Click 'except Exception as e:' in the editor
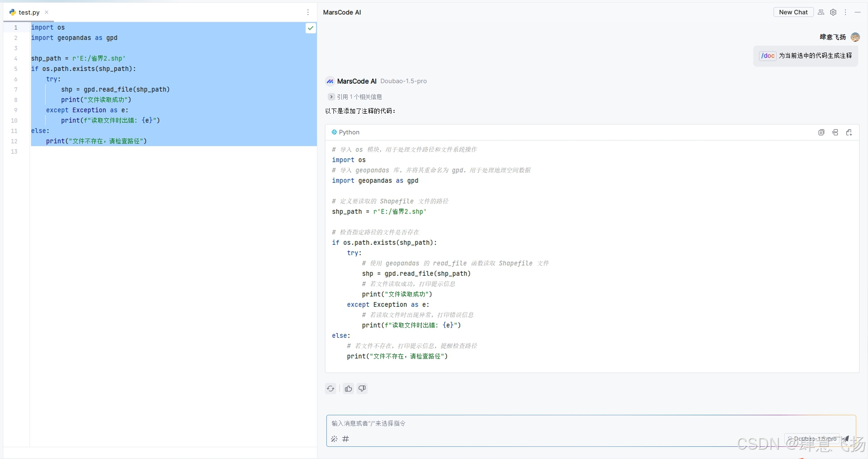This screenshot has width=868, height=459. tap(87, 110)
